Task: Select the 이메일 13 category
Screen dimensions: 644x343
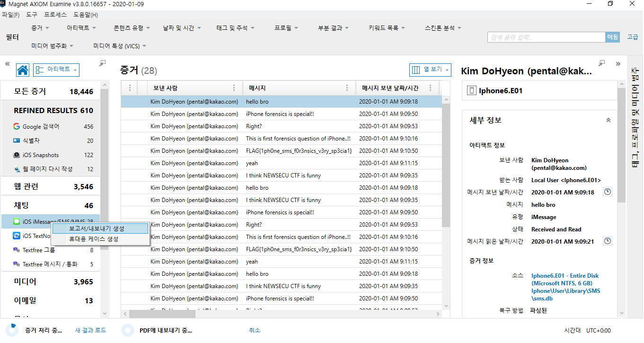Action: 50,300
